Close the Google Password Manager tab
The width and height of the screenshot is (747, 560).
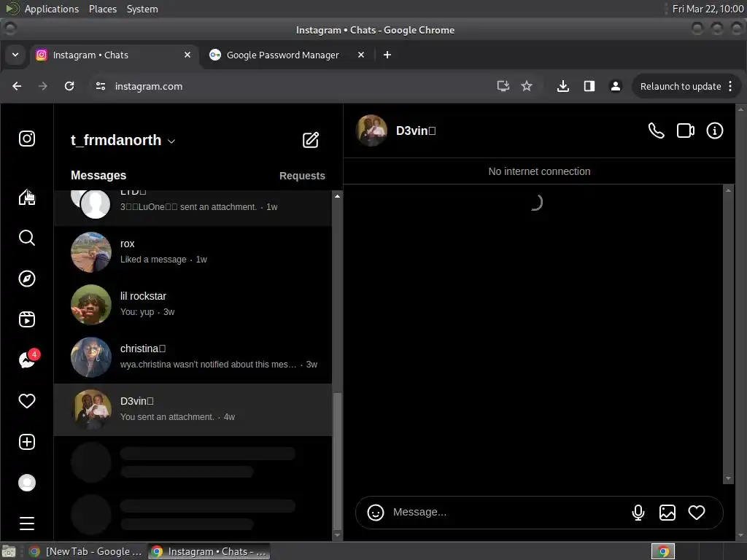pyautogui.click(x=361, y=55)
